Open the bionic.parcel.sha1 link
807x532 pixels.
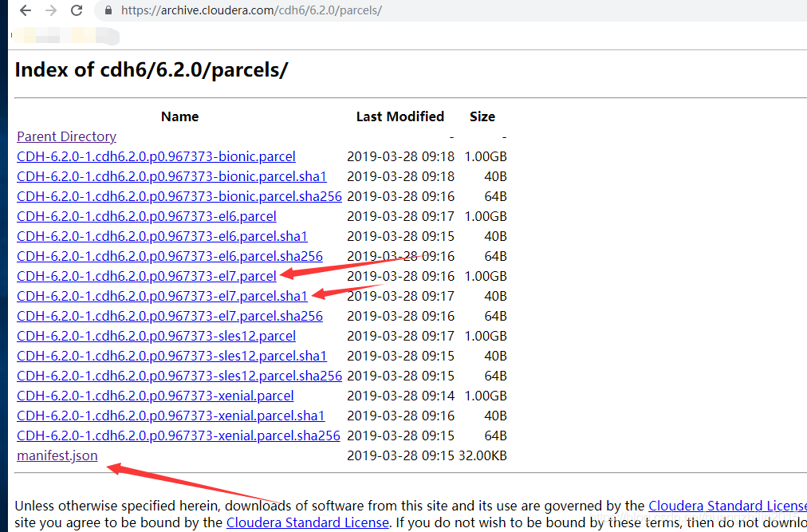tap(171, 176)
